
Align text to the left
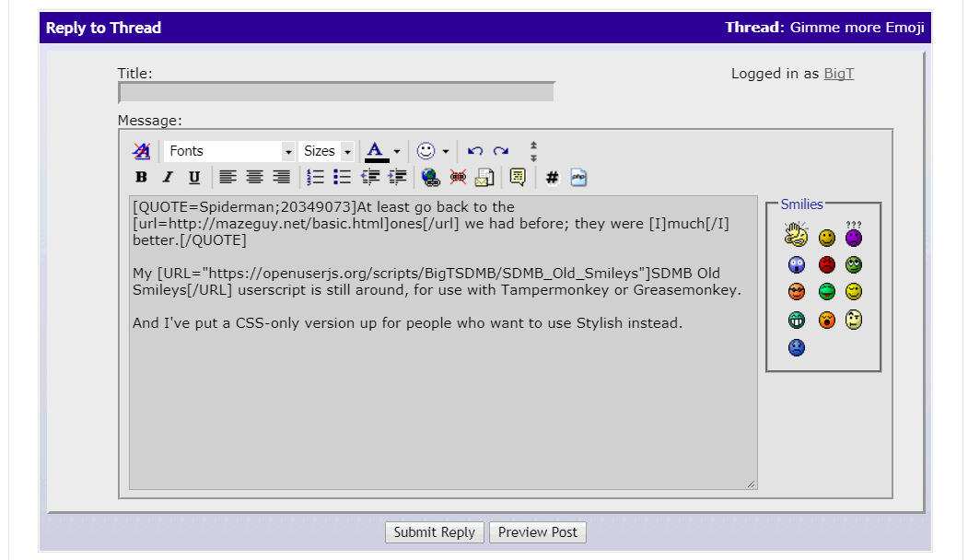(227, 177)
